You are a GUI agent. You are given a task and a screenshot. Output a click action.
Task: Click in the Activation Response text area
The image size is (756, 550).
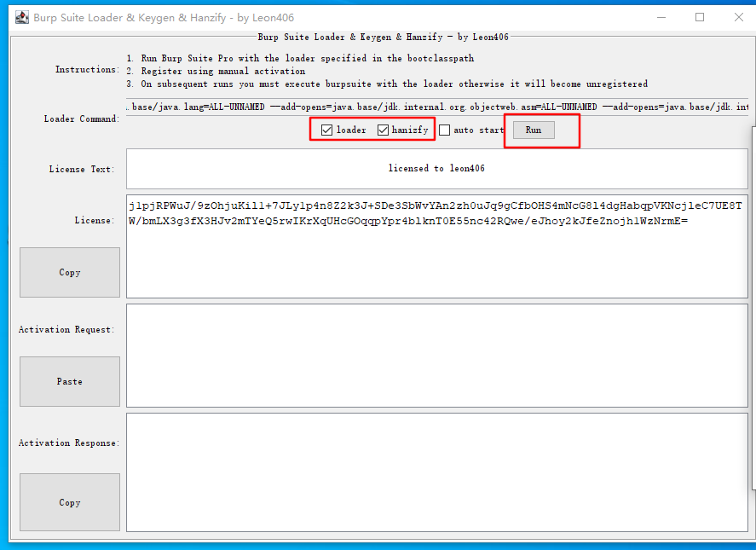tap(437, 472)
